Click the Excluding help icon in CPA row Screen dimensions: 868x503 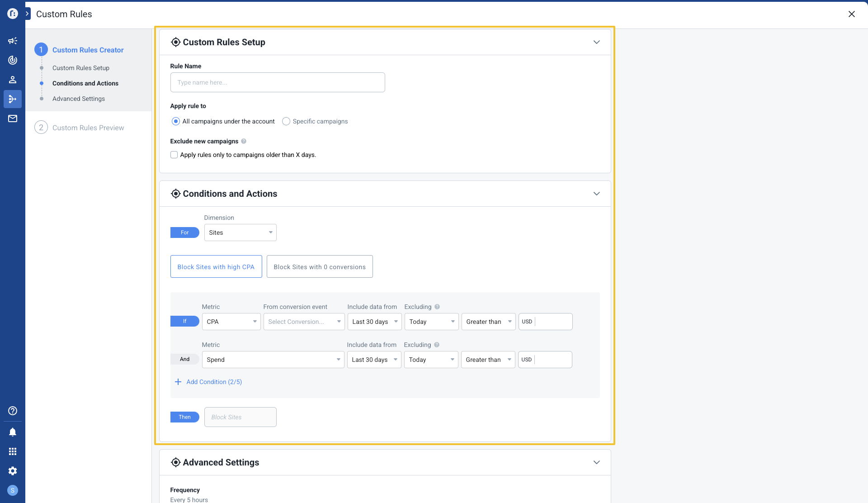437,307
